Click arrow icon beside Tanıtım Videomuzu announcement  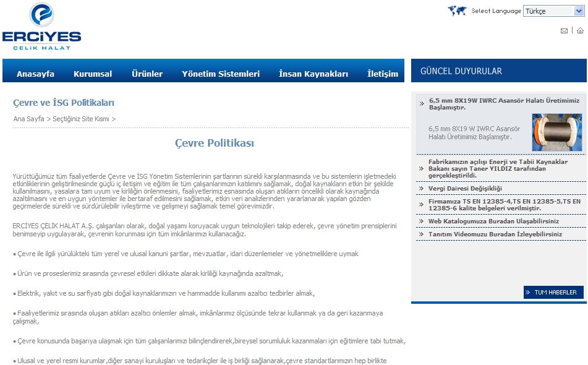[421, 234]
